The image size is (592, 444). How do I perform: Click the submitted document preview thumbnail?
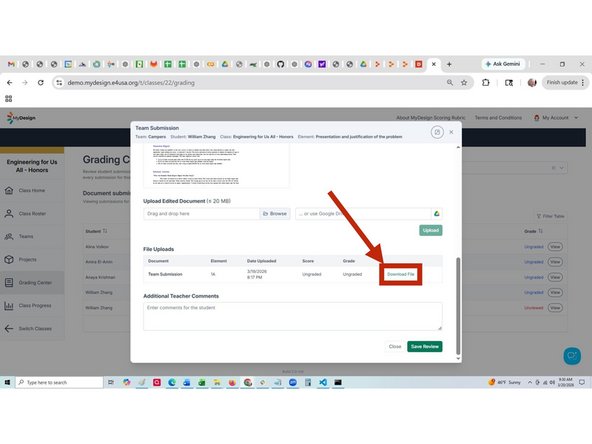(216, 165)
